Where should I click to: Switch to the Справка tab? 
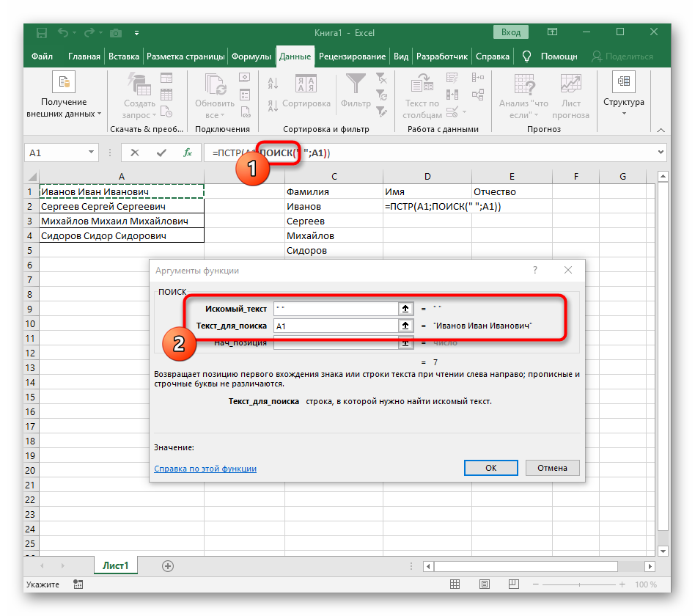tap(493, 56)
